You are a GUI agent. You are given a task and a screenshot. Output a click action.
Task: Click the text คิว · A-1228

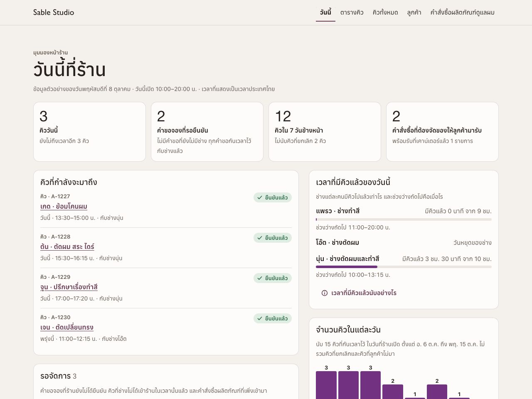tap(55, 237)
